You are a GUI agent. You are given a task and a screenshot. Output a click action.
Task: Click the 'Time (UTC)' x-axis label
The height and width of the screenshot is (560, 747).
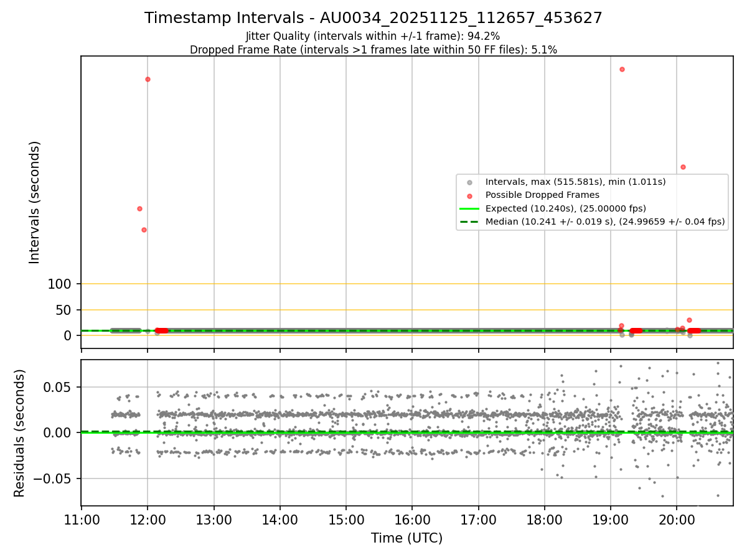407,538
